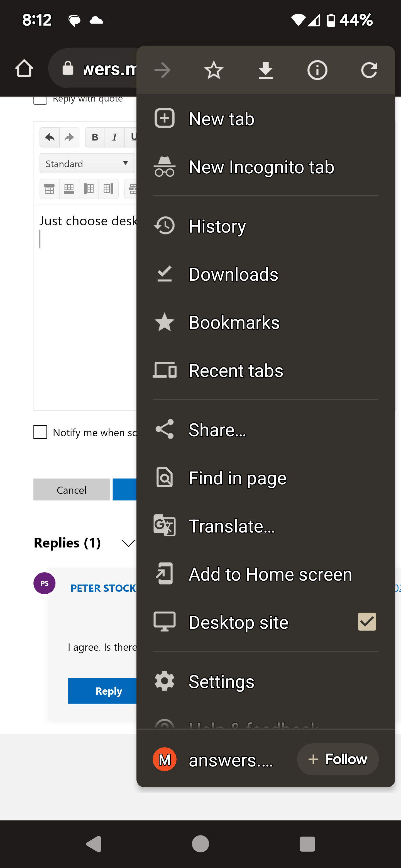The height and width of the screenshot is (868, 401).
Task: Tap the answers… site name
Action: tap(231, 760)
